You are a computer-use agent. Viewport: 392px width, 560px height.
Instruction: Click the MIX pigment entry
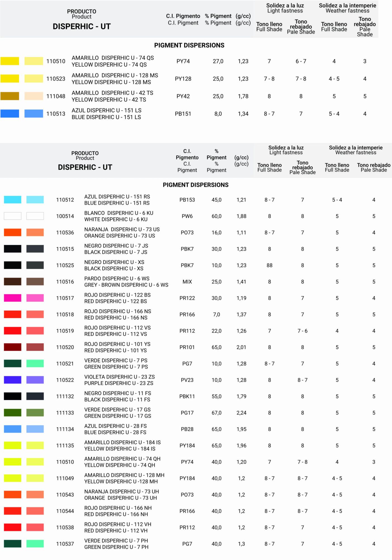pos(187,282)
